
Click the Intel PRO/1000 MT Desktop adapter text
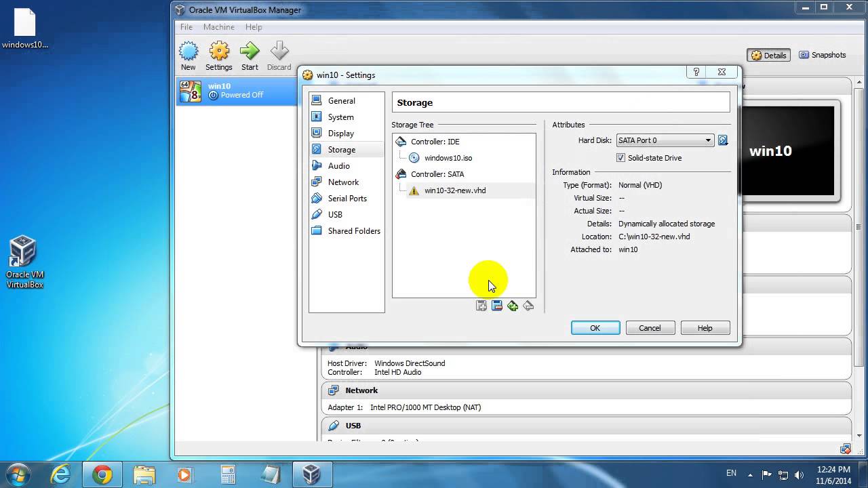426,407
